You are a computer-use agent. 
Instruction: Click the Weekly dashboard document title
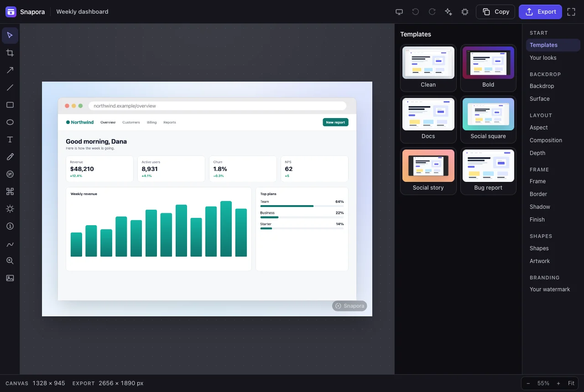82,12
